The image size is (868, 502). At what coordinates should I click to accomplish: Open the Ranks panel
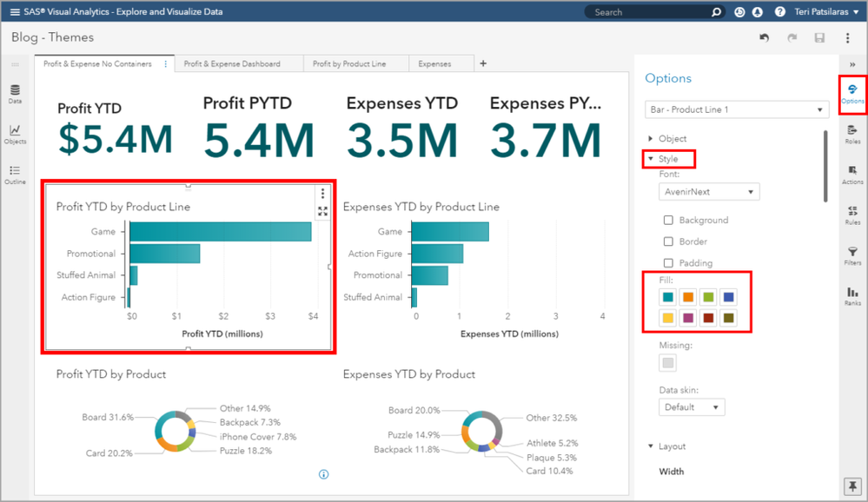pyautogui.click(x=852, y=296)
